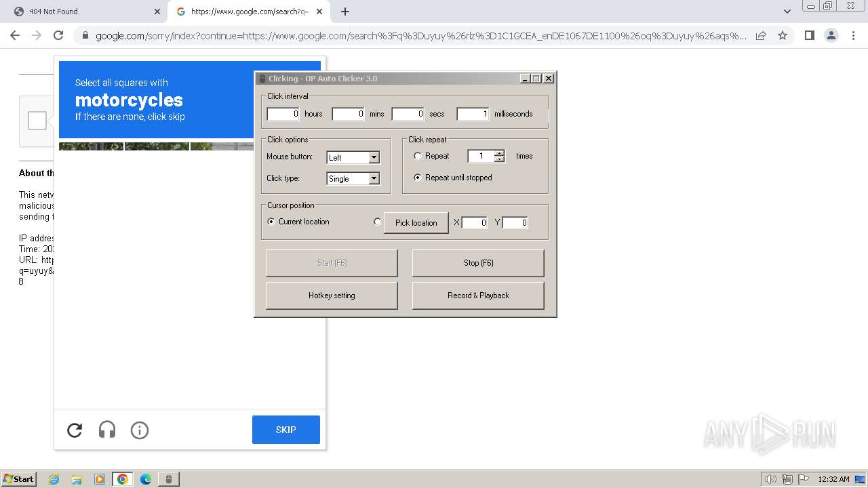Open media player from taskbar
This screenshot has width=868, height=488.
click(x=100, y=479)
